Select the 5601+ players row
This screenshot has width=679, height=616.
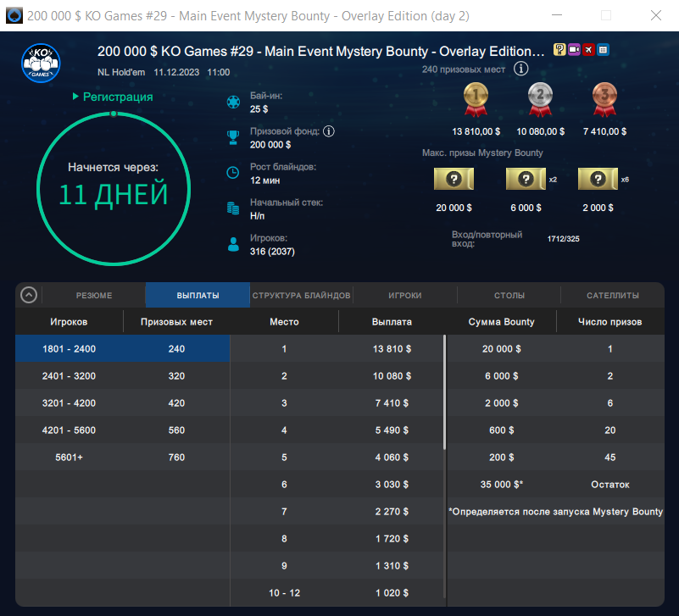123,458
